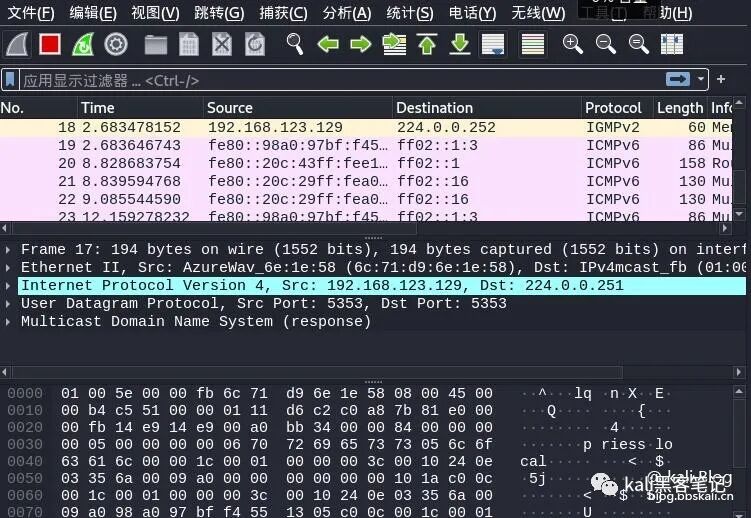
Task: Expand Internet Protocol Version 4 row
Action: (8, 286)
